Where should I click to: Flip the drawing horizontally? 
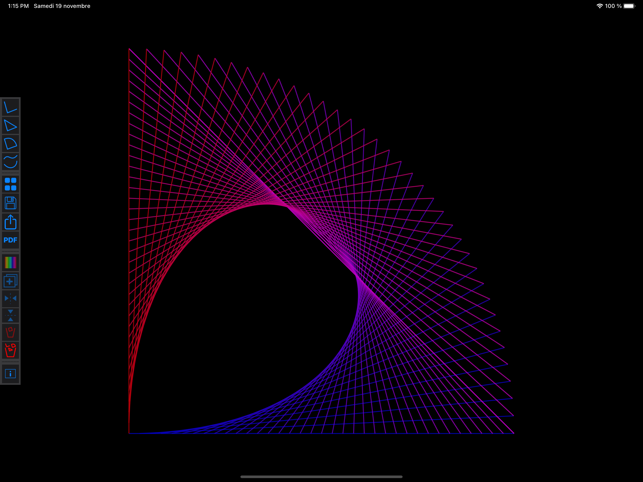(10, 298)
